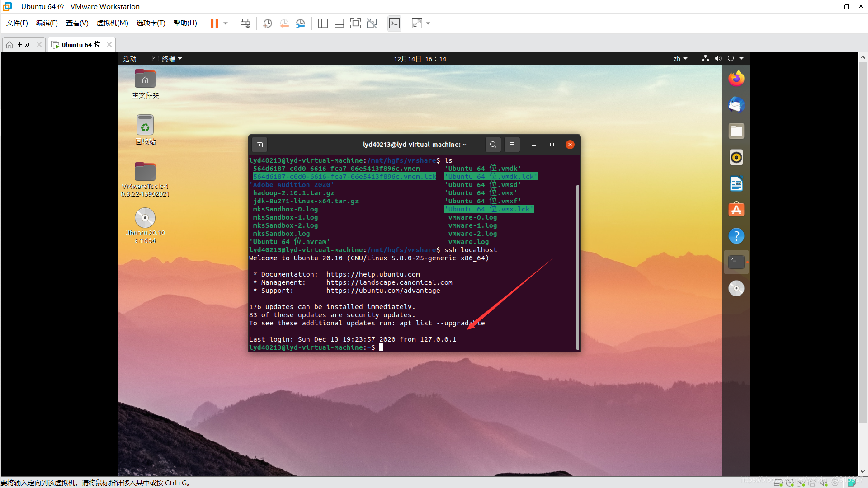The height and width of the screenshot is (488, 868).
Task: Click jdk-8u271-linux-x64.tar.gz in terminal listing
Action: (x=306, y=201)
